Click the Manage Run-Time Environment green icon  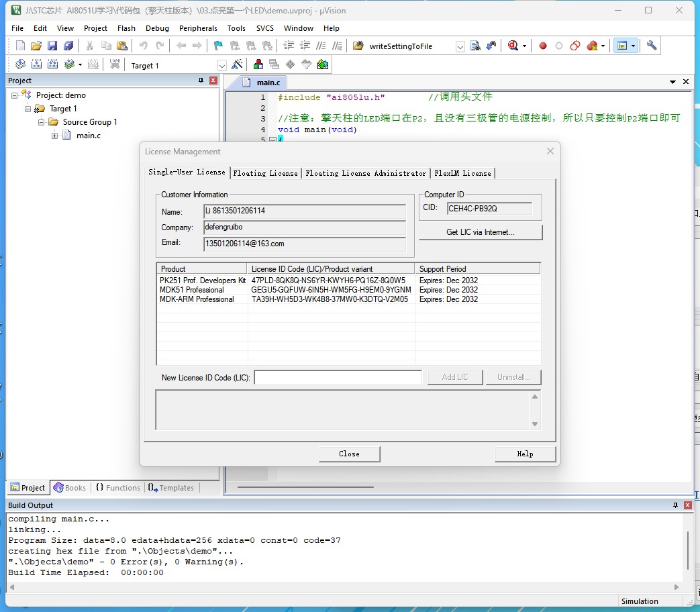pos(323,64)
